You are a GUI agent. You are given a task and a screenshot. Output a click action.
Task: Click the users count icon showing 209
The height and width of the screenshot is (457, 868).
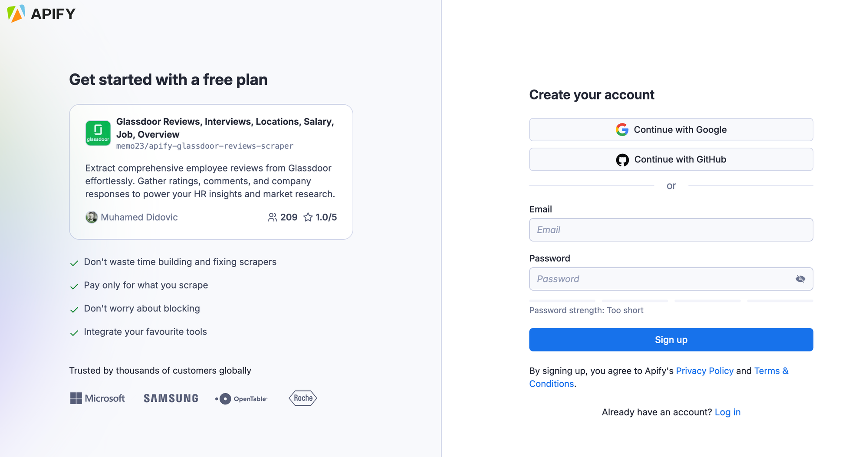click(x=273, y=217)
